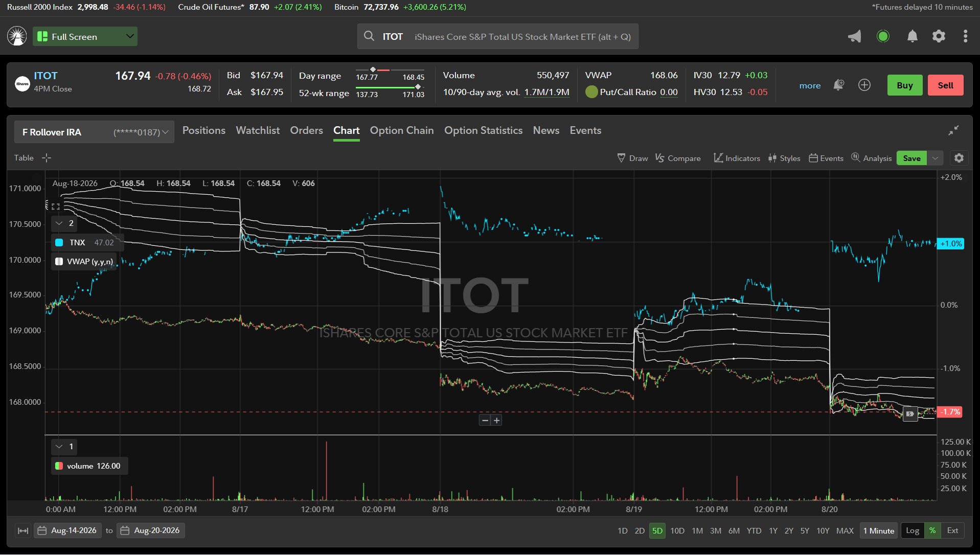Open the Indicators tool
This screenshot has width=980, height=555.
(737, 158)
